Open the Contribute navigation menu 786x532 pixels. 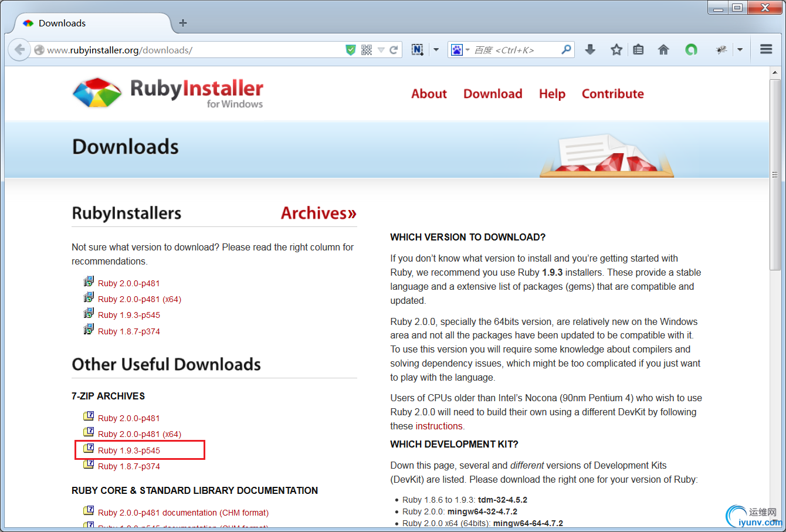coord(612,94)
